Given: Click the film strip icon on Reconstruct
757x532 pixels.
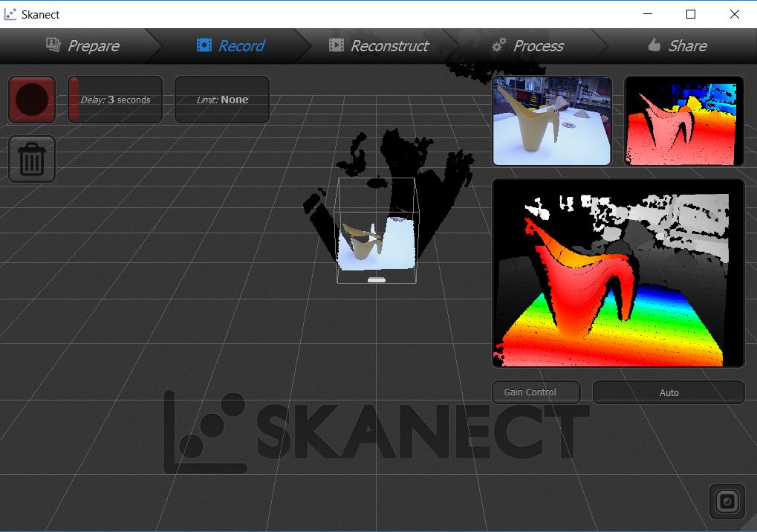Looking at the screenshot, I should (x=337, y=45).
